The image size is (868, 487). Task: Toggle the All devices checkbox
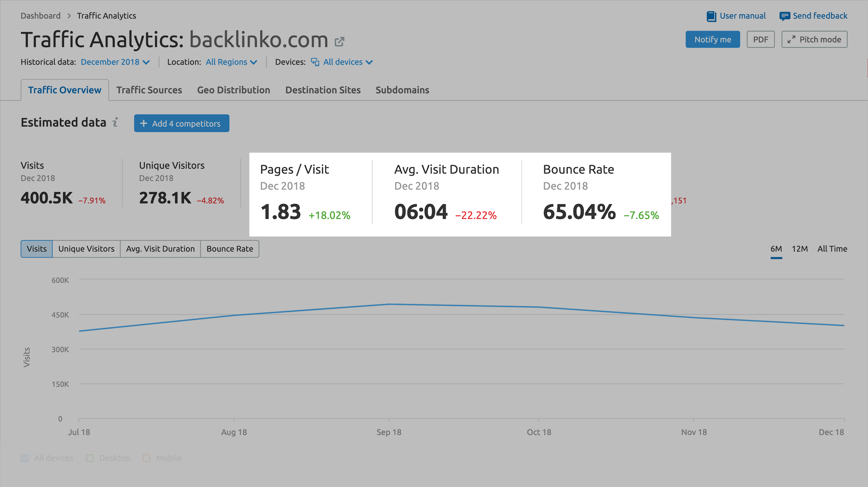[x=24, y=458]
